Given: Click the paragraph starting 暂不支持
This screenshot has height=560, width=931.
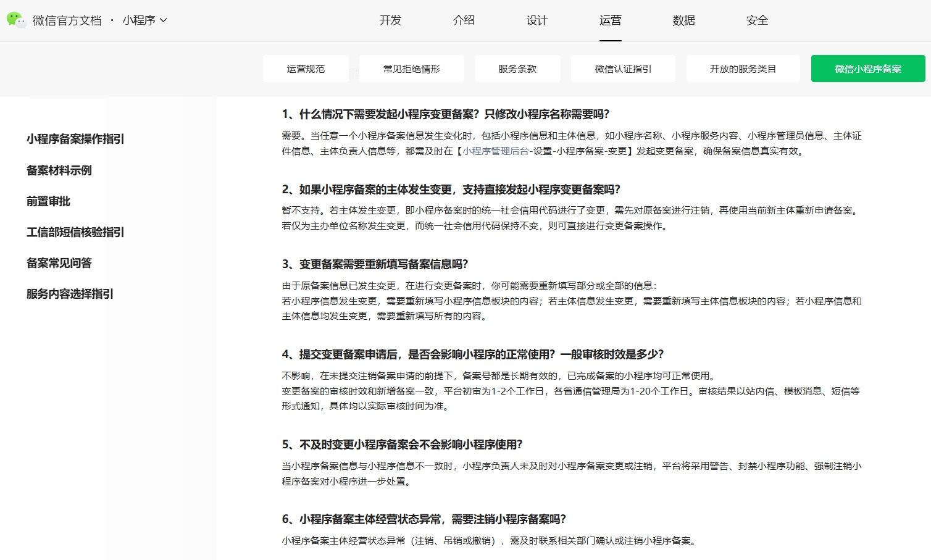Looking at the screenshot, I should coord(572,219).
